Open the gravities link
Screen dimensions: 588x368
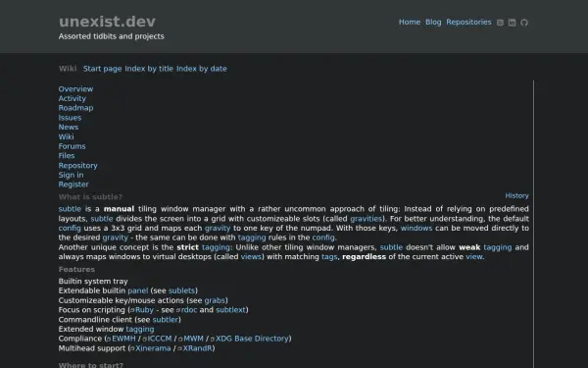tap(366, 219)
